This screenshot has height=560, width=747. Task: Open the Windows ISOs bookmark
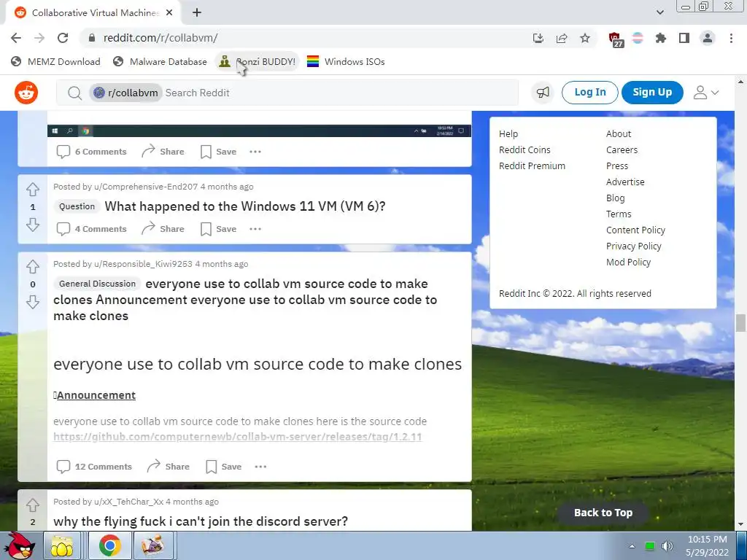tap(346, 61)
